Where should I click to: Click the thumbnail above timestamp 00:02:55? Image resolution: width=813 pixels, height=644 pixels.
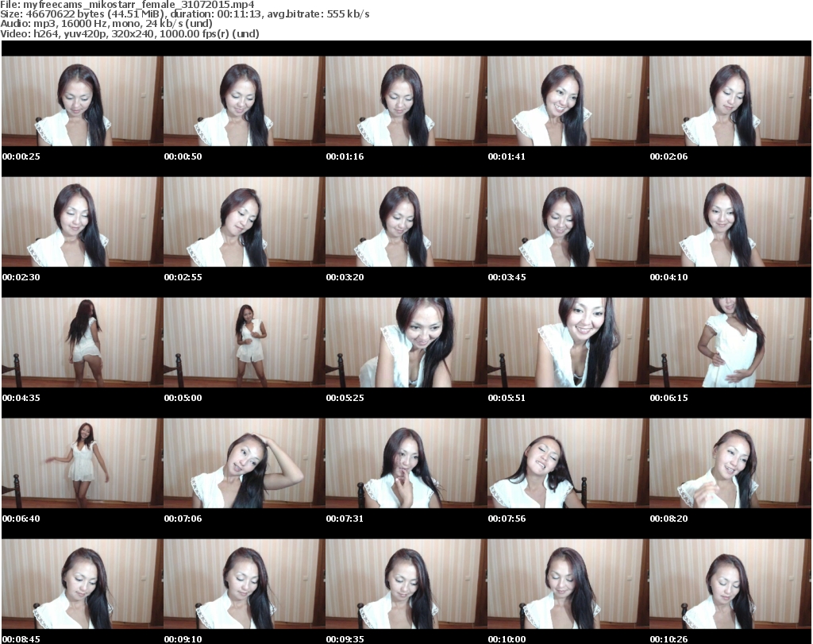pos(245,222)
